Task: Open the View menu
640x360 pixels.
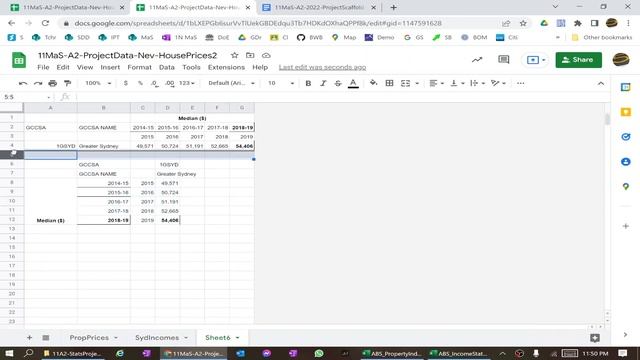Action: point(85,67)
